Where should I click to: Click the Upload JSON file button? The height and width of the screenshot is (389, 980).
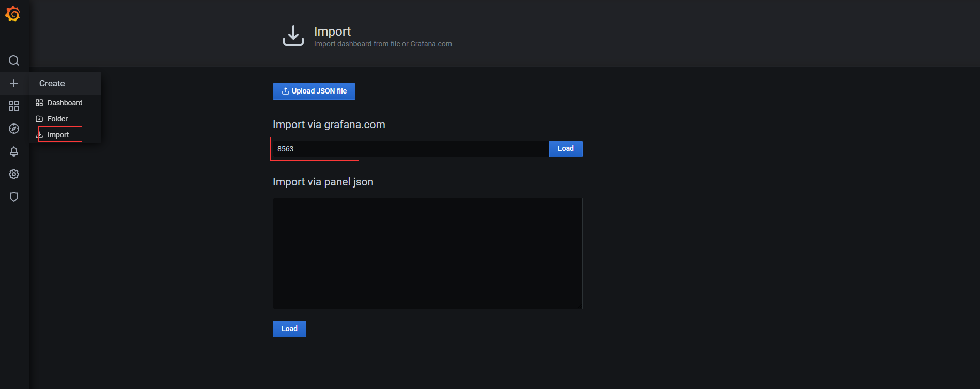314,91
